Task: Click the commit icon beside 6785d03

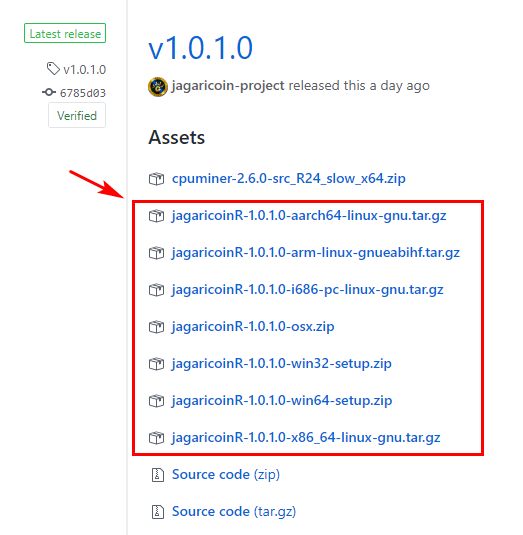Action: pos(49,92)
